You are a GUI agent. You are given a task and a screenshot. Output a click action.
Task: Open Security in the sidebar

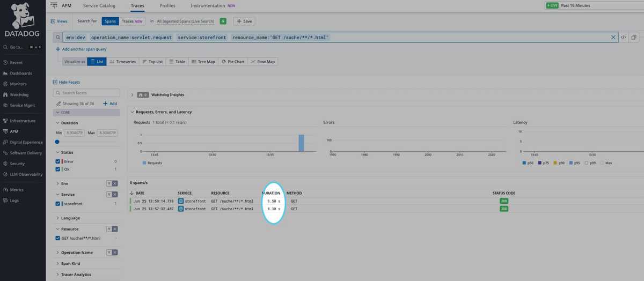[x=17, y=164]
